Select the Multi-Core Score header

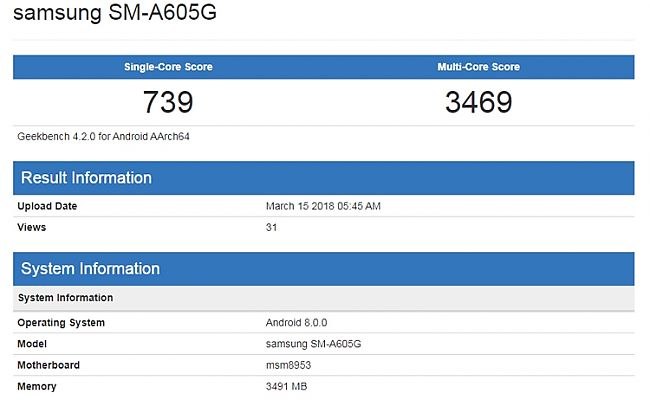[478, 67]
